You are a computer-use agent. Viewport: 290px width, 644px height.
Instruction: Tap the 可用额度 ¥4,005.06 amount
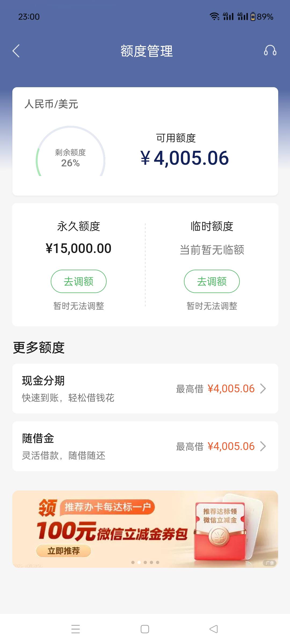(185, 158)
